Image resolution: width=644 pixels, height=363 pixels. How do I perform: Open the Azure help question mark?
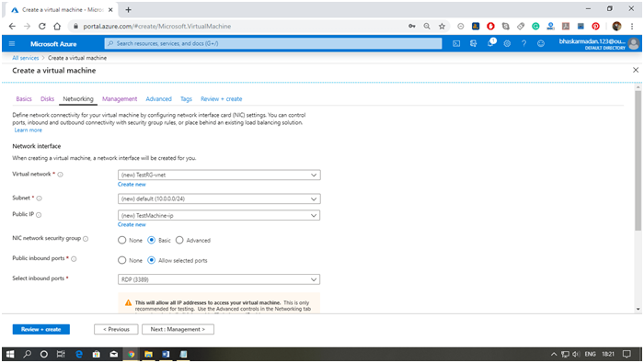pos(524,43)
